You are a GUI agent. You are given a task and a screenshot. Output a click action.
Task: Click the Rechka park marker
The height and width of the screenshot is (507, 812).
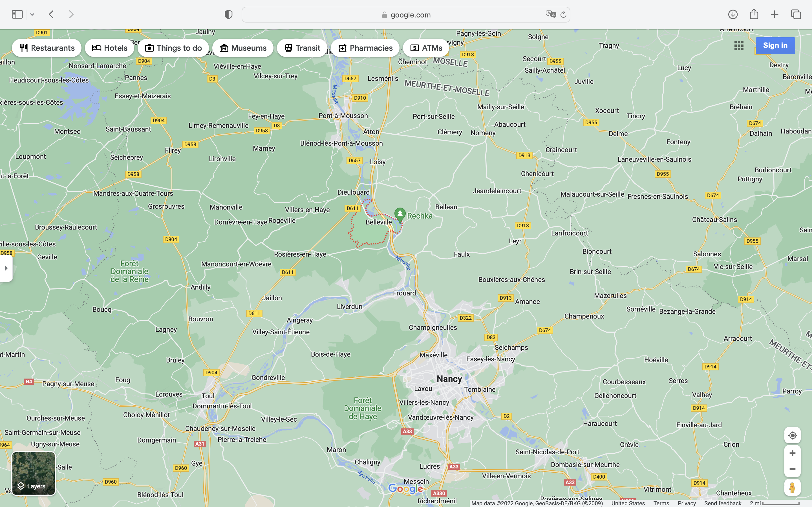pos(400,214)
